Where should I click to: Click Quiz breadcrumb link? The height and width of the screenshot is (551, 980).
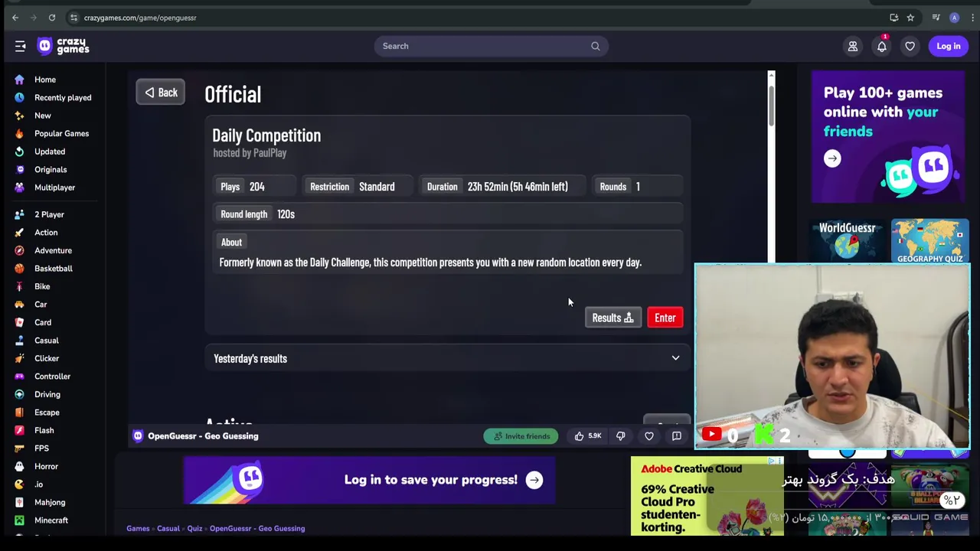tap(194, 528)
